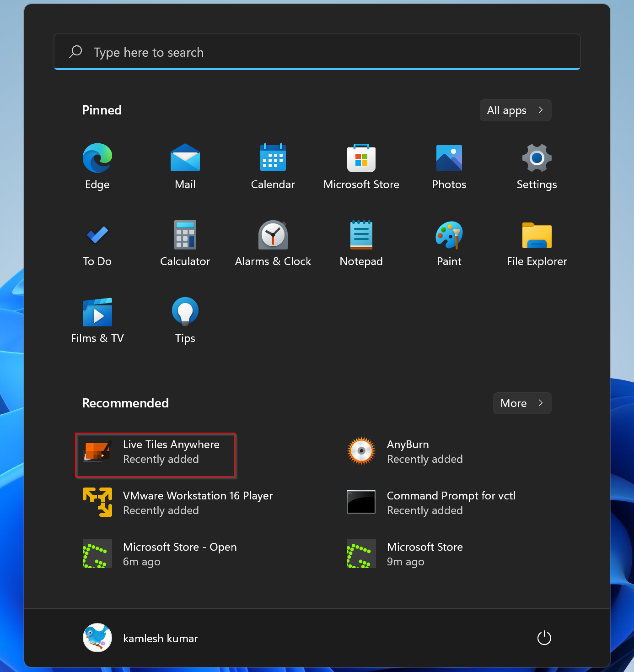This screenshot has width=634, height=672.
Task: Open kamlesh kumar user account menu
Action: click(141, 638)
